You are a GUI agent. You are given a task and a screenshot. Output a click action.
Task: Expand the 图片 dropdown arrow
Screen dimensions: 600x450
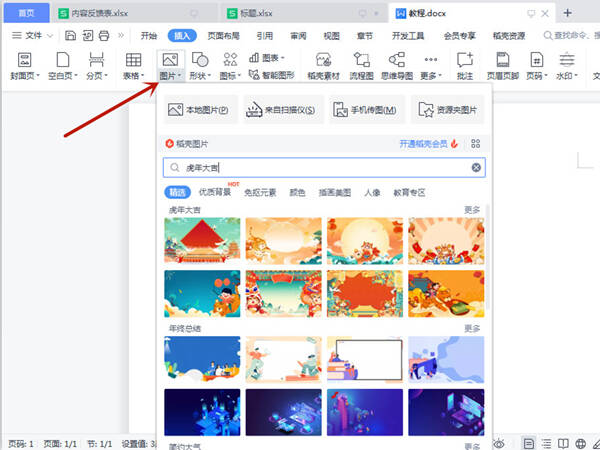[x=179, y=76]
